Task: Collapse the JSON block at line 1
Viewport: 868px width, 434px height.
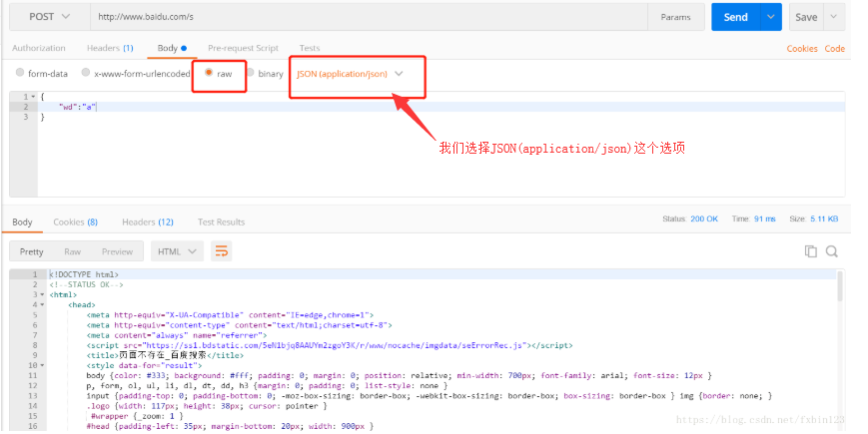Action: click(x=33, y=97)
